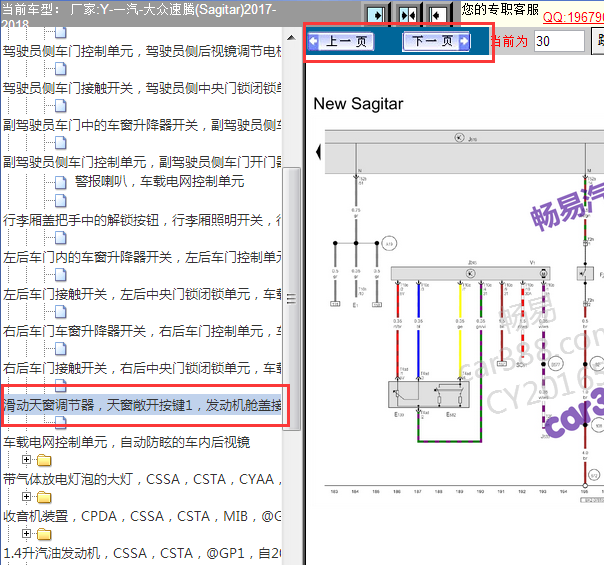
Task: Open 副驾驶员车门中的车窗升降器开关 entry
Action: click(142, 125)
